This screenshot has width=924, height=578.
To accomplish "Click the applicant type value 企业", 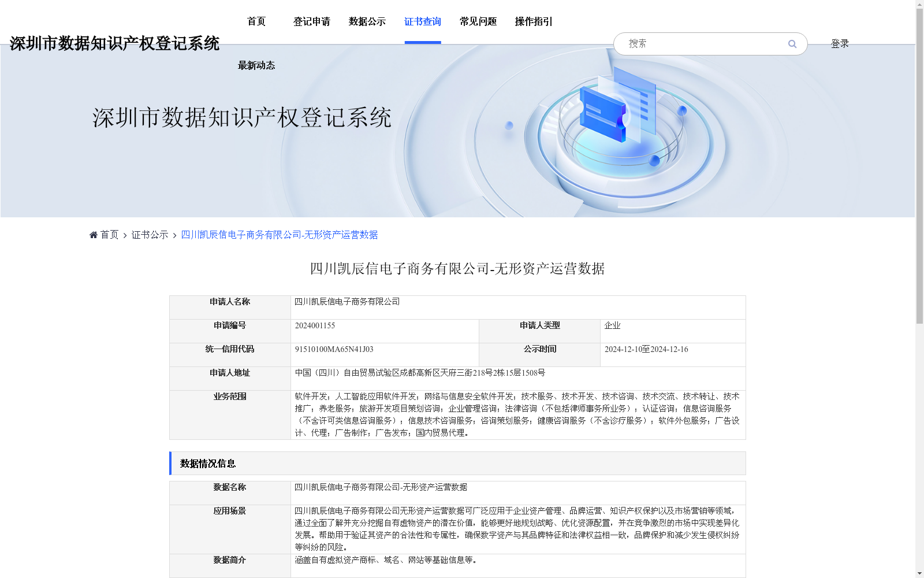I will point(612,325).
